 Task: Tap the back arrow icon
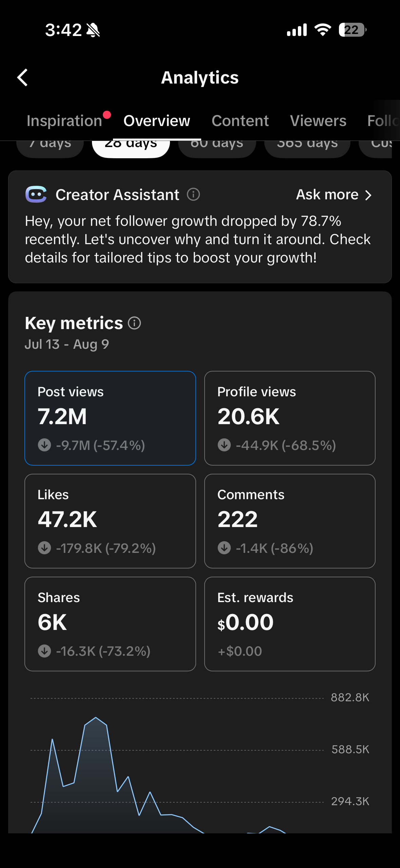point(22,78)
